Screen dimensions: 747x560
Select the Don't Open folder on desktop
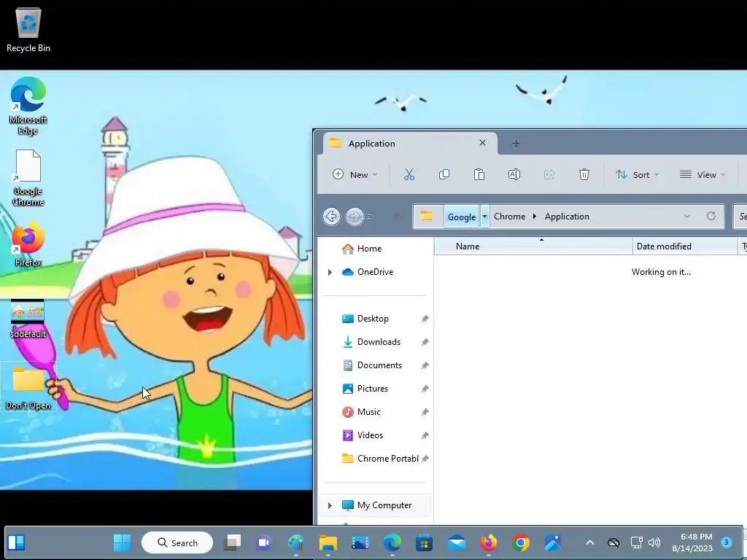pos(28,387)
